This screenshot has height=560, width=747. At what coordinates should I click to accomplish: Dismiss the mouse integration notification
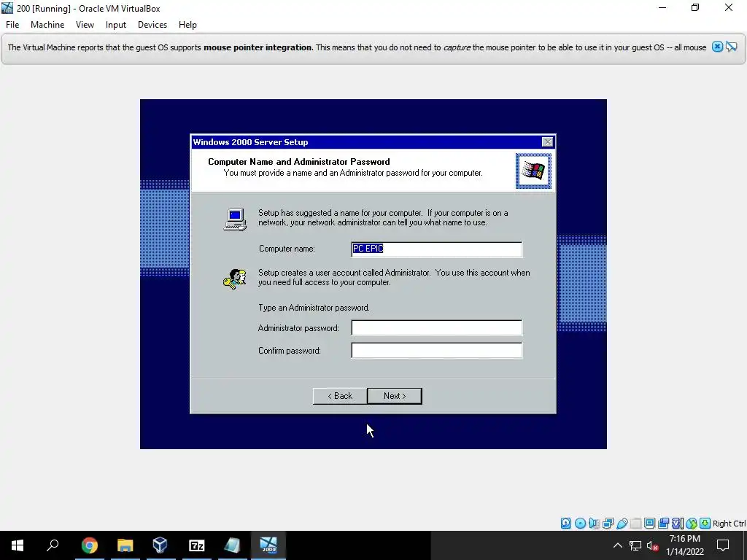pyautogui.click(x=717, y=47)
